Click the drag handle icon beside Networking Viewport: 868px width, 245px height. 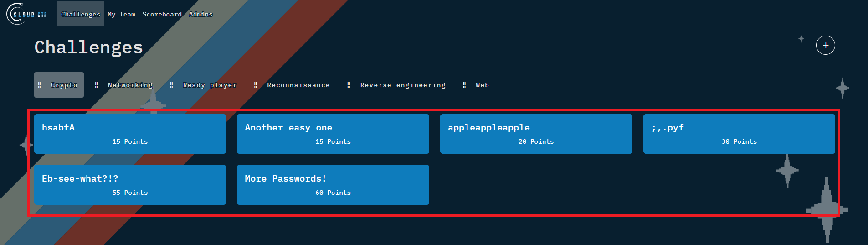point(96,85)
